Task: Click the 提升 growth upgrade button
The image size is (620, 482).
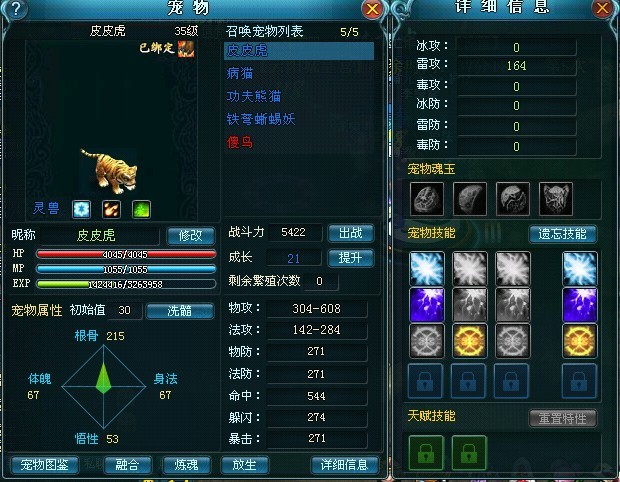Action: (x=350, y=258)
